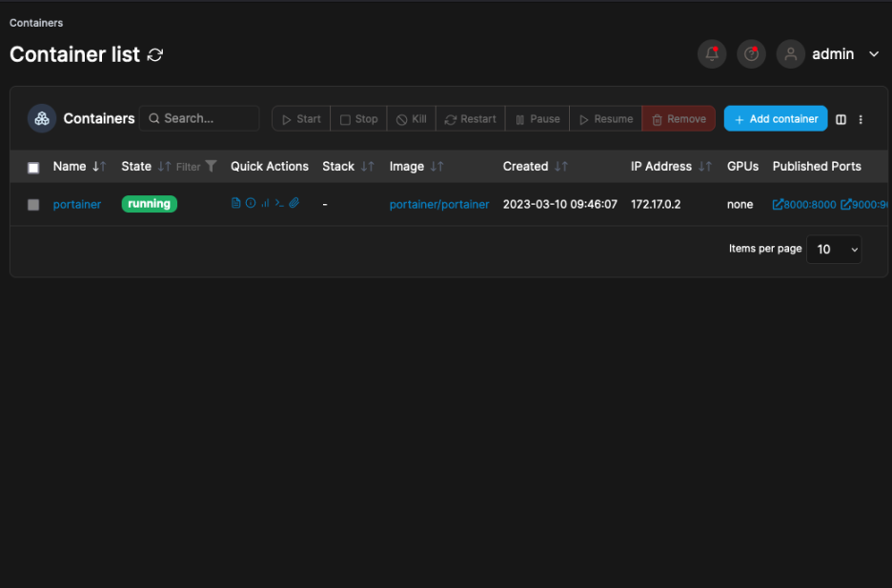
Task: Click the GPUs none cell
Action: click(740, 205)
